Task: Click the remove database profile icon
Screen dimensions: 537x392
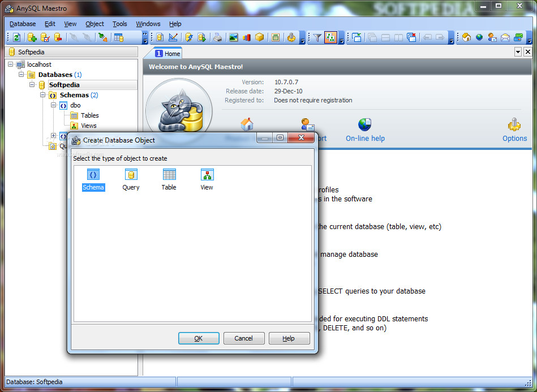Action: coord(58,37)
